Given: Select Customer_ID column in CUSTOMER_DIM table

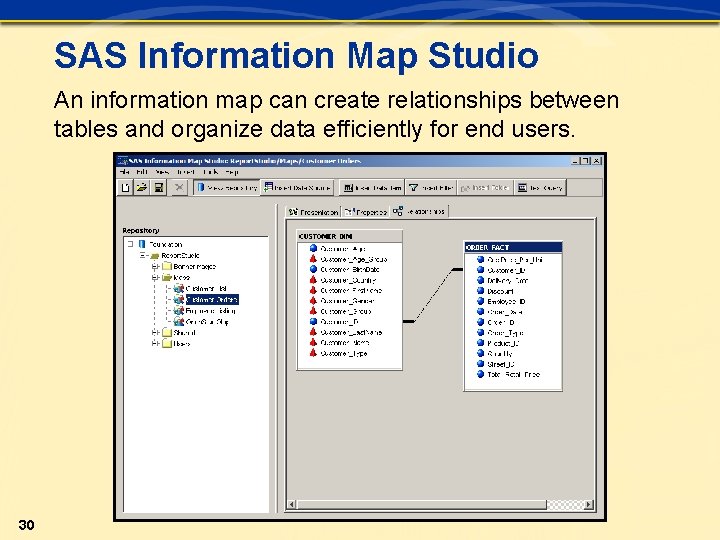Looking at the screenshot, I should 334,322.
